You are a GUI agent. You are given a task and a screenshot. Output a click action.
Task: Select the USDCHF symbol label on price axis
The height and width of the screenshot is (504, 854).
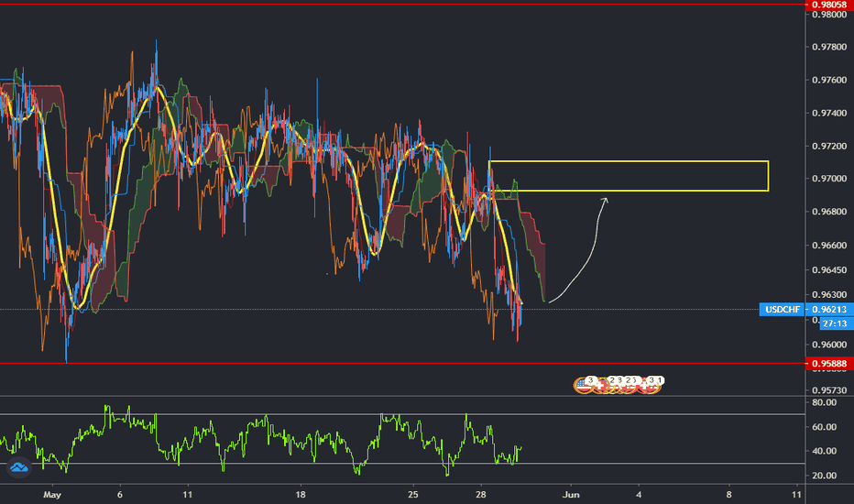click(783, 310)
